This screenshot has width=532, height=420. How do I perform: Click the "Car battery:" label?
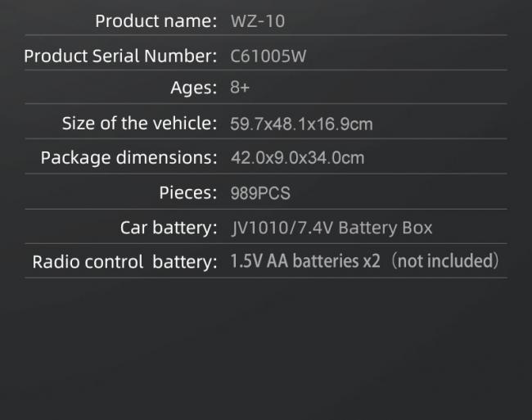(168, 228)
